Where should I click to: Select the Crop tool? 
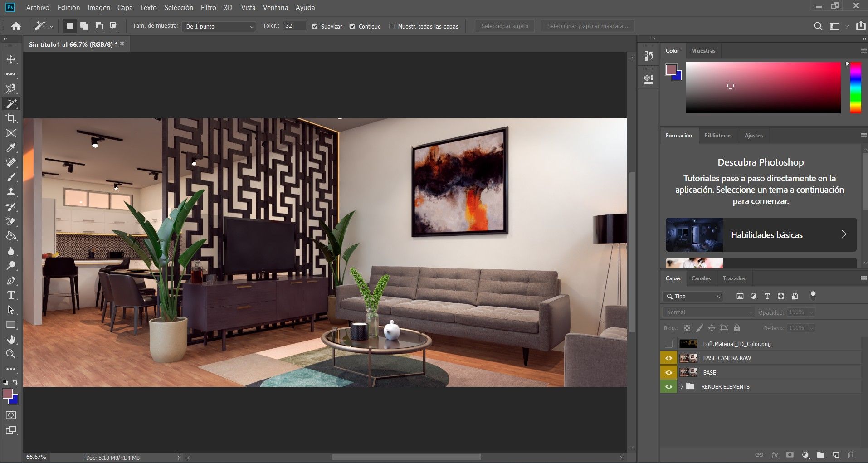[x=11, y=118]
